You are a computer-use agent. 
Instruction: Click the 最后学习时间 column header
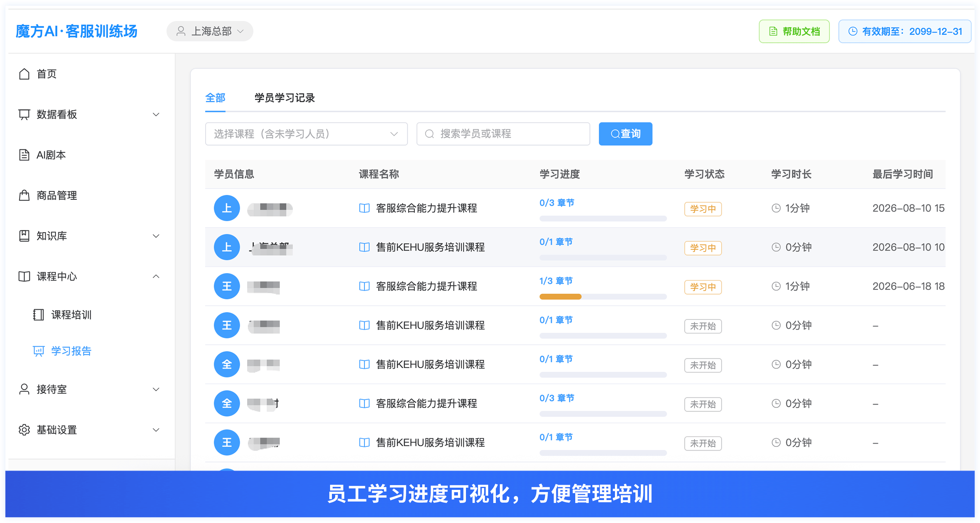(902, 174)
